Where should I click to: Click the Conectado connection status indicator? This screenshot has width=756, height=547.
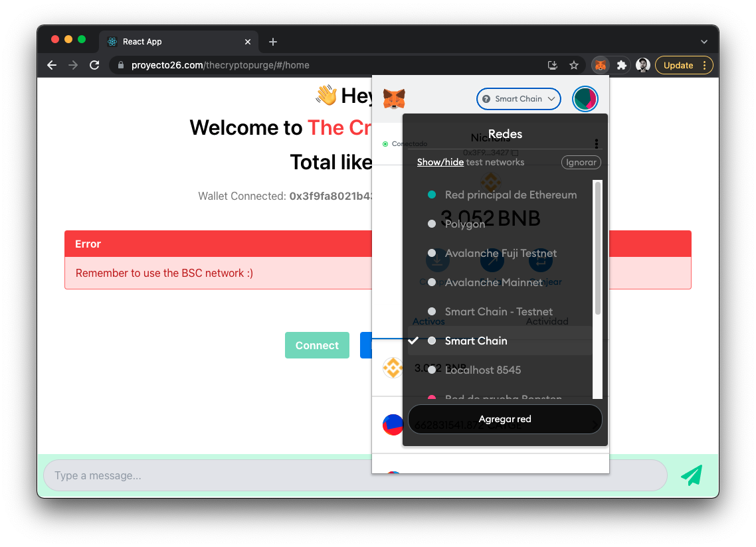pos(405,143)
